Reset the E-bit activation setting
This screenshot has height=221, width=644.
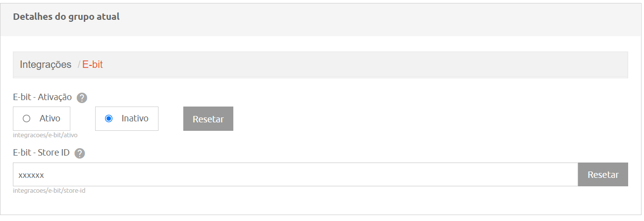pos(208,119)
